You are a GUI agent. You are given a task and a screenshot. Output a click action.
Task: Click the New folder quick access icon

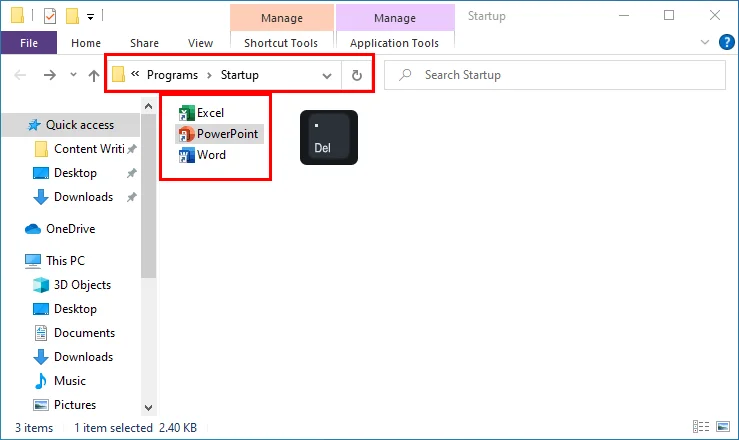72,16
